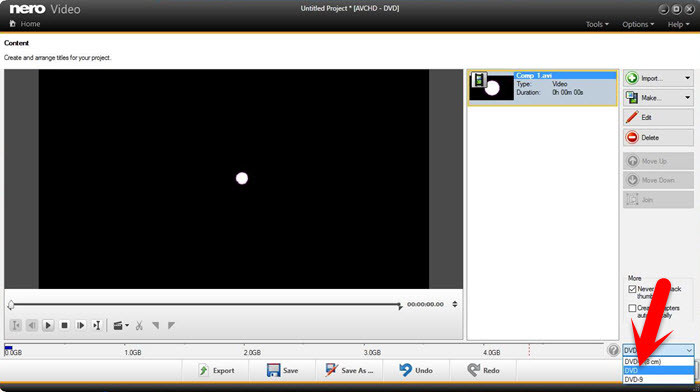Step to next frame

(80, 325)
